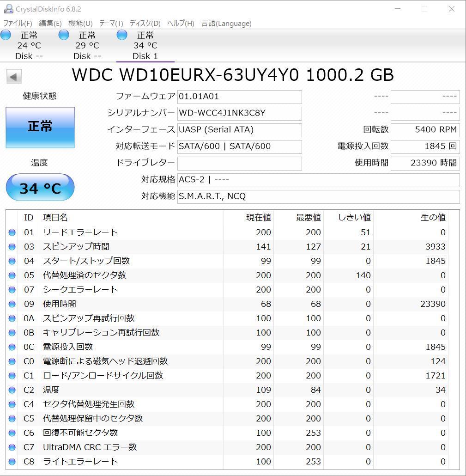This screenshot has width=466, height=476.
Task: Click the 対応規格 field ACS-2
Action: pos(319,180)
